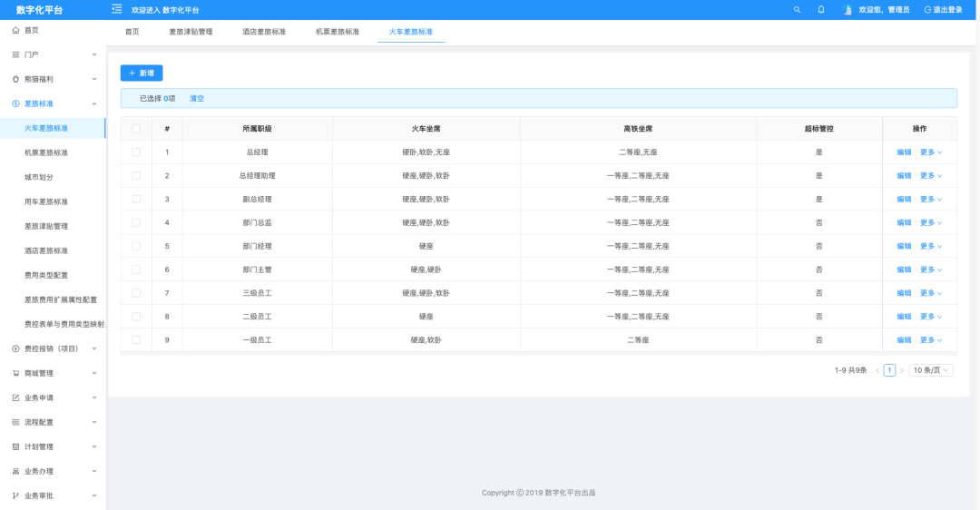Click the 流程配置 sidebar icon
980x510 pixels.
coord(15,423)
